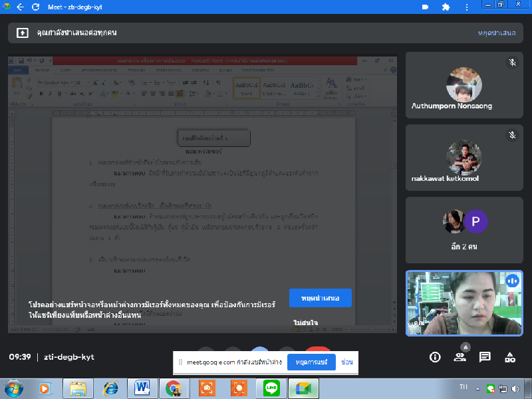Open the meeting details info icon
Screen dimensions: 532x399
435,357
